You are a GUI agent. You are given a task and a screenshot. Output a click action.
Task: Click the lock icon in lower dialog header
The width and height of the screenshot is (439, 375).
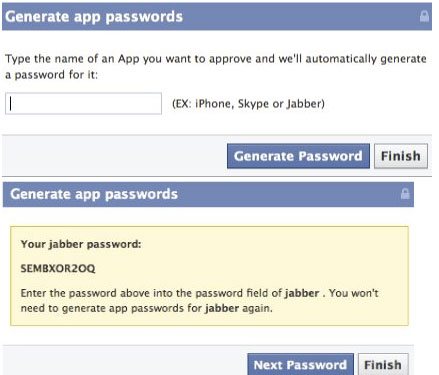[405, 194]
